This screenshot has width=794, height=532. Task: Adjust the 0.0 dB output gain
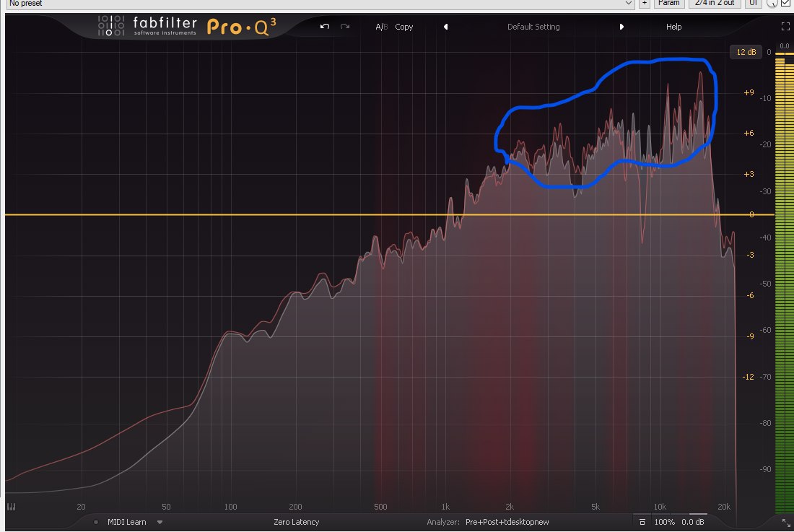[x=693, y=522]
